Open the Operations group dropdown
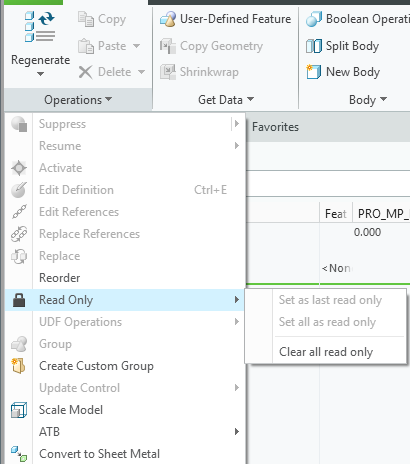 78,100
